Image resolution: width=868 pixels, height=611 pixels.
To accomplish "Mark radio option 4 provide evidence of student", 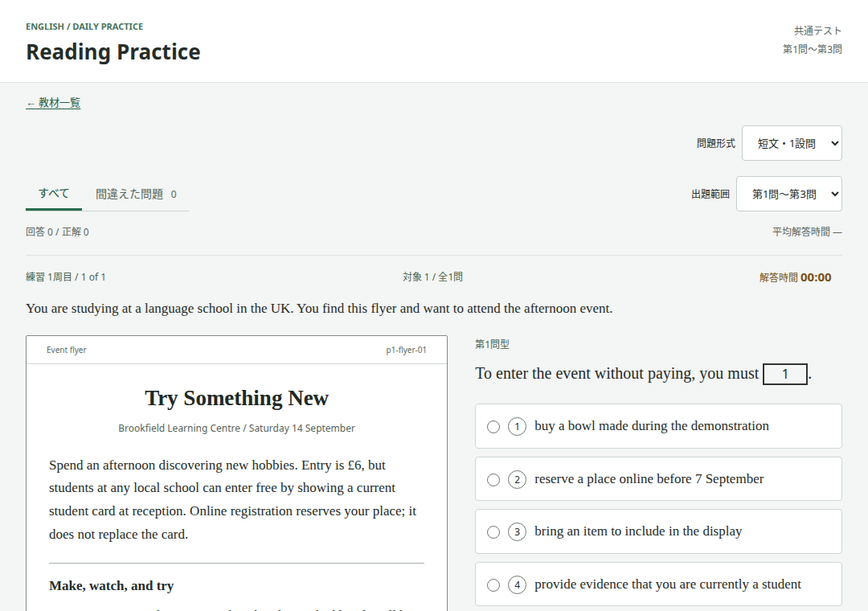I will coord(493,585).
